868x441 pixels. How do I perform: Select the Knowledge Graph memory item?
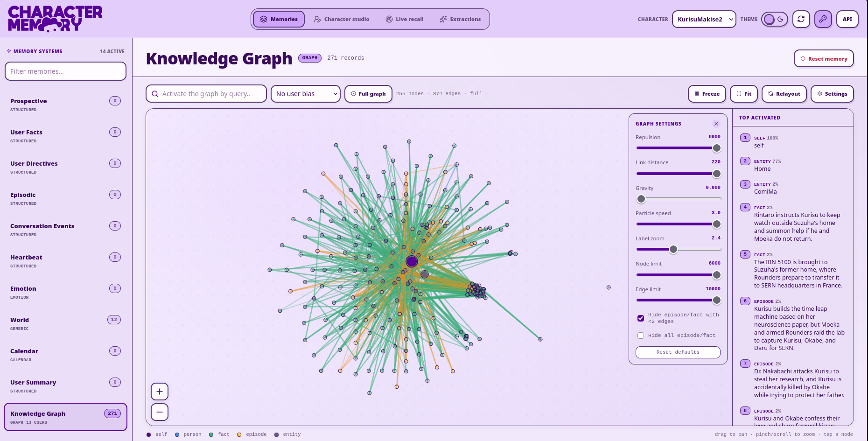[x=65, y=417]
